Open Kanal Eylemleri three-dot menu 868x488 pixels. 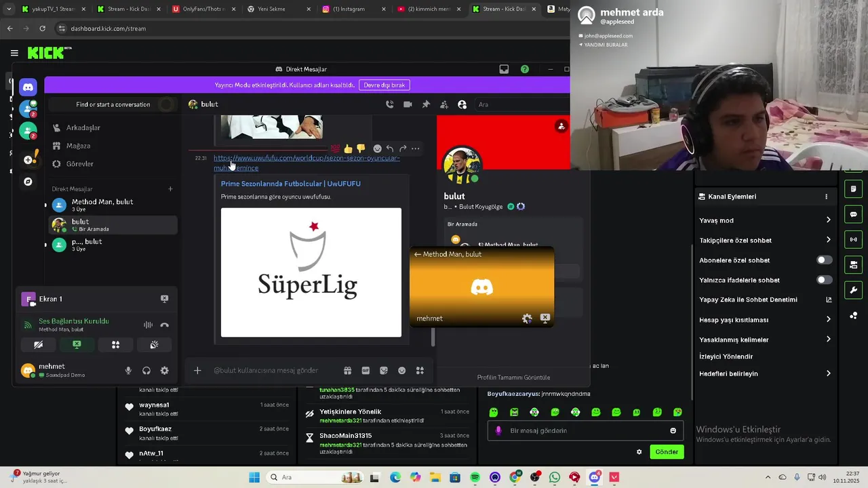(826, 197)
